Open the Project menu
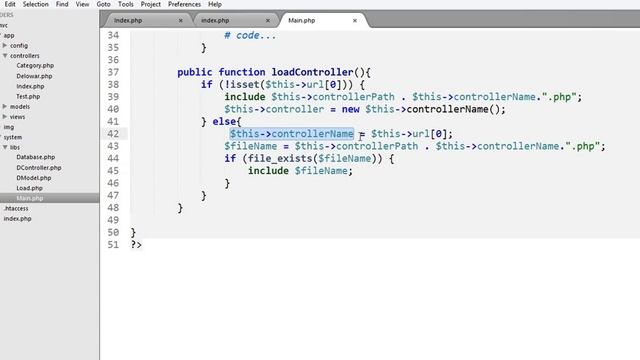This screenshot has width=640, height=360. click(151, 4)
